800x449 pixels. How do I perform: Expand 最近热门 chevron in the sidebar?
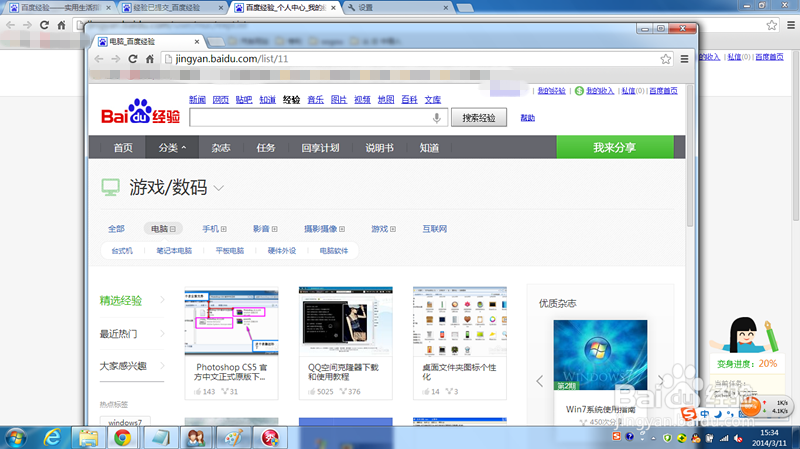click(162, 334)
